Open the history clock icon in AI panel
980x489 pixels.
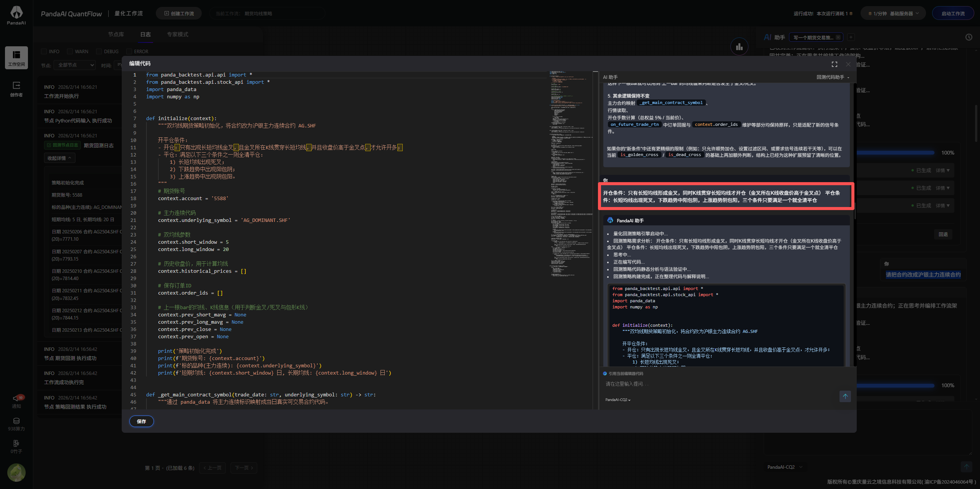[969, 37]
